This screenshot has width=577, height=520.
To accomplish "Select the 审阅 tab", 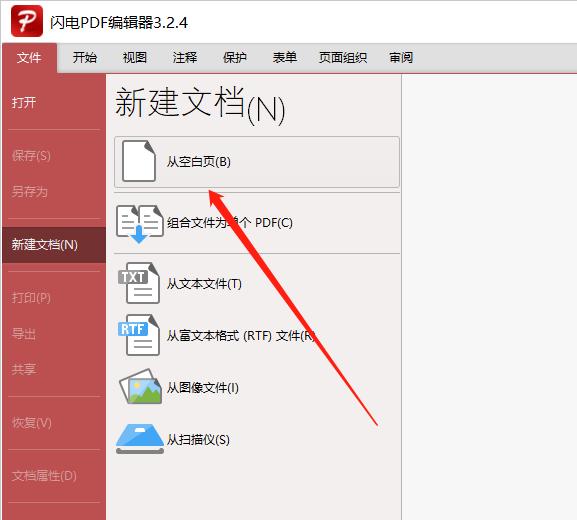I will point(401,57).
